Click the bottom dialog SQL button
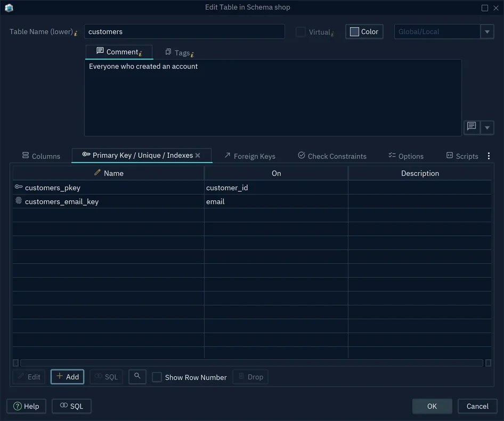Screen dimensions: 504x421 (71, 406)
